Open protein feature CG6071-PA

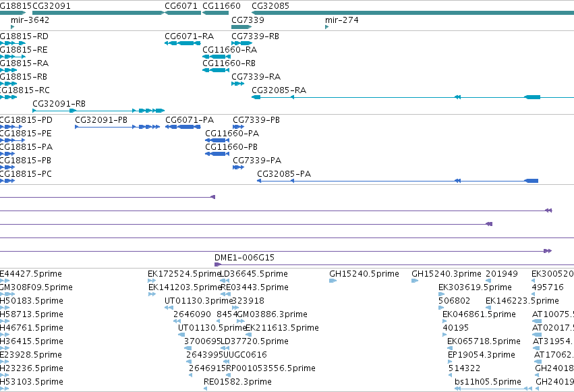tap(190, 120)
